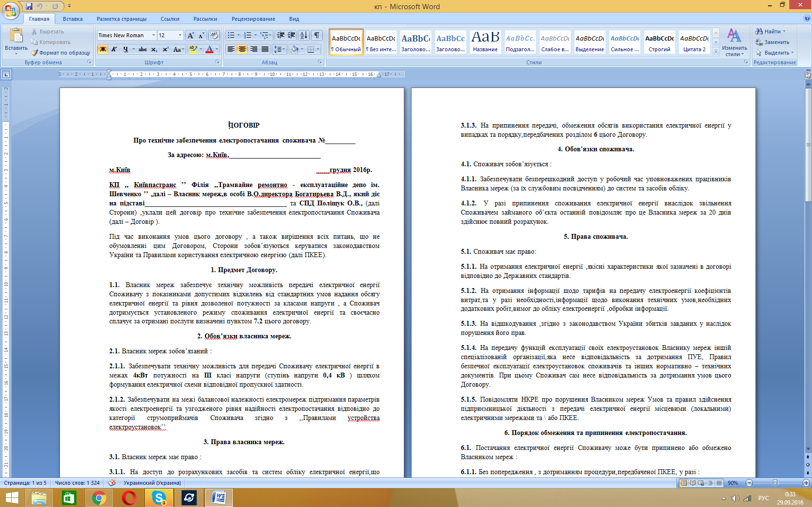
Task: Activate Формат по образцу format painter
Action: [x=60, y=53]
